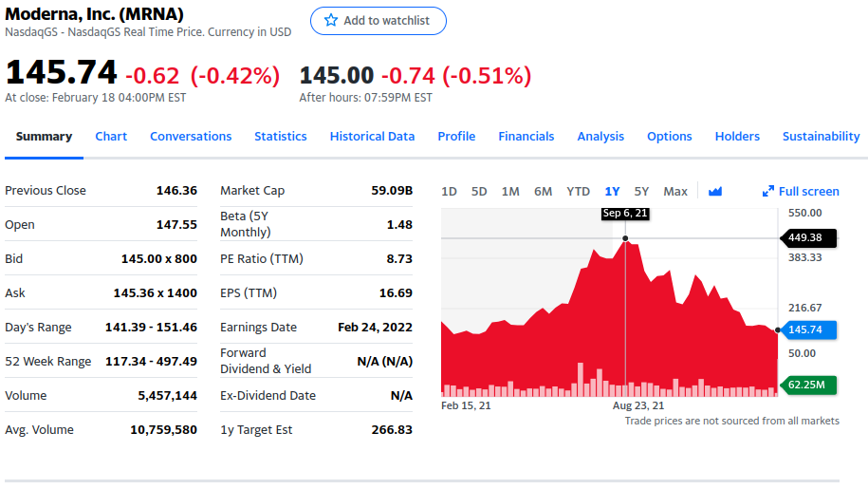Viewport: 868px width, 489px height.
Task: Click the Add to watchlist button
Action: pos(379,21)
